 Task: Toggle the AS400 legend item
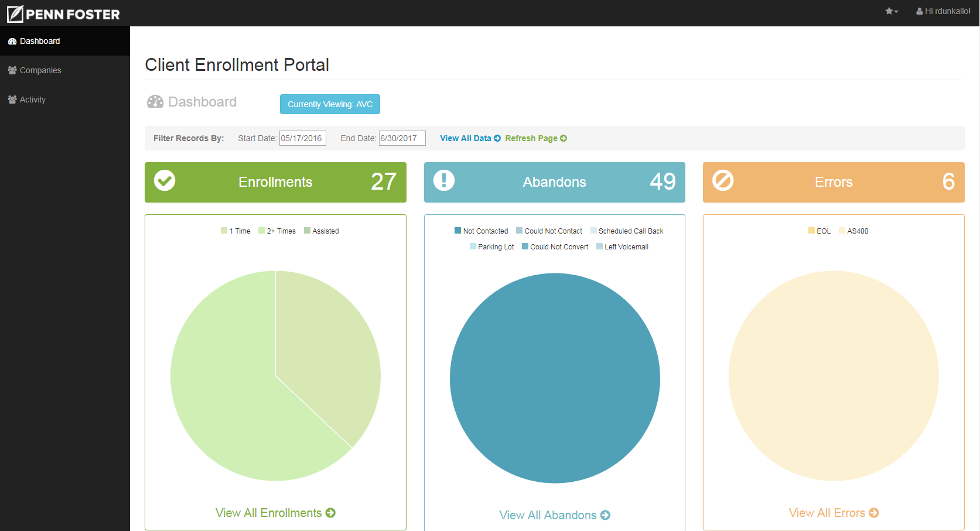point(853,231)
